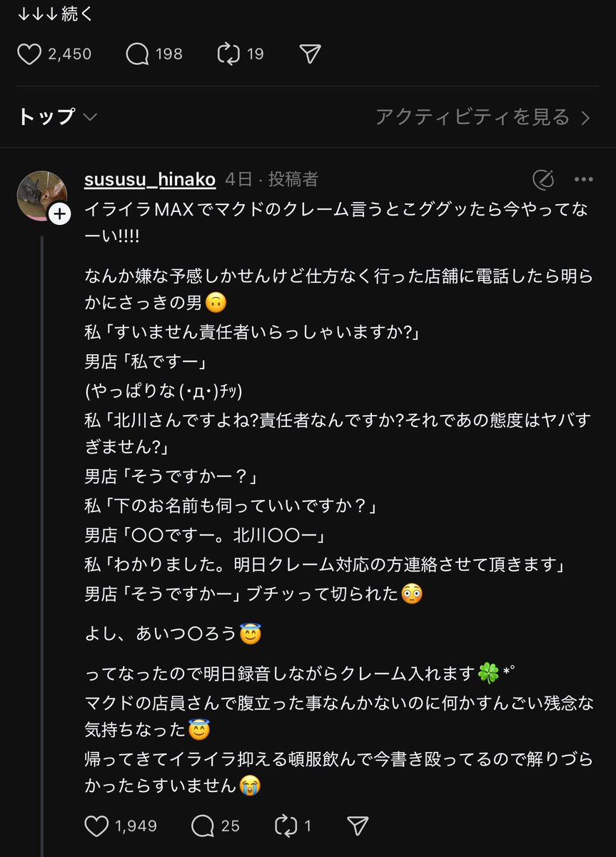The width and height of the screenshot is (616, 857).
Task: Open the three-dot more options menu
Action: point(584,179)
